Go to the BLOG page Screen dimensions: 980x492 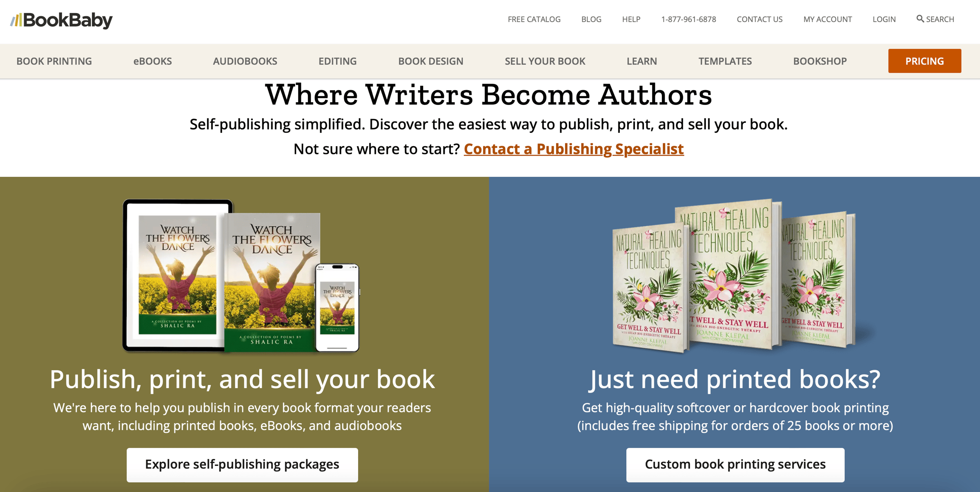(x=591, y=19)
